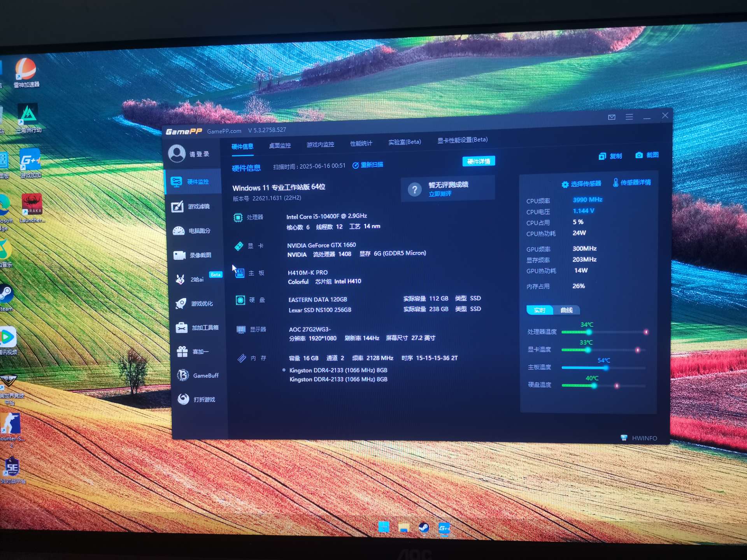747x560 pixels.
Task: Click CPU频率 3990 MHz value
Action: (587, 199)
